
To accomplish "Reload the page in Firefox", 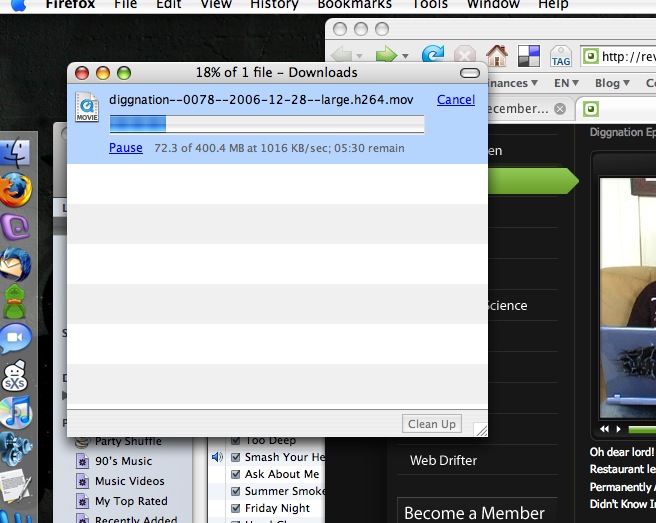I will coord(433,55).
